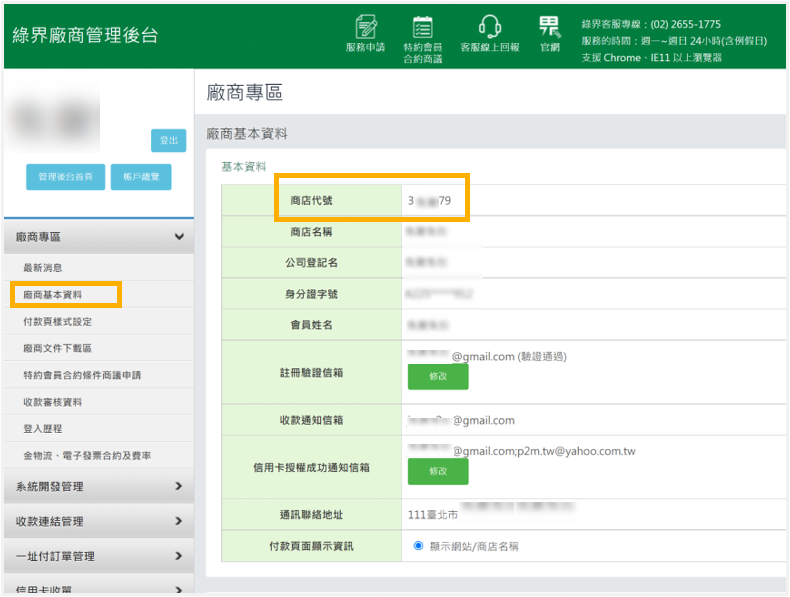Open the 服務申請 service application icon
The width and height of the screenshot is (790, 597).
365,34
